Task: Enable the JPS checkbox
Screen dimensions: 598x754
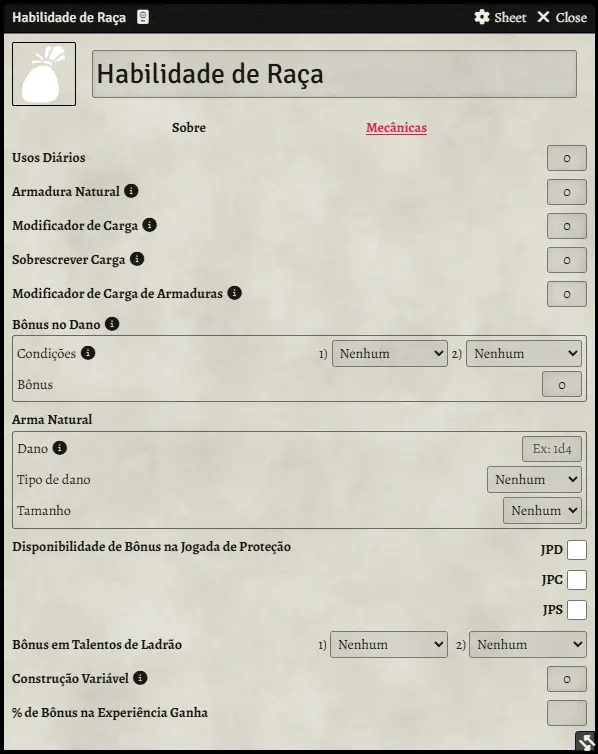Action: [576, 610]
